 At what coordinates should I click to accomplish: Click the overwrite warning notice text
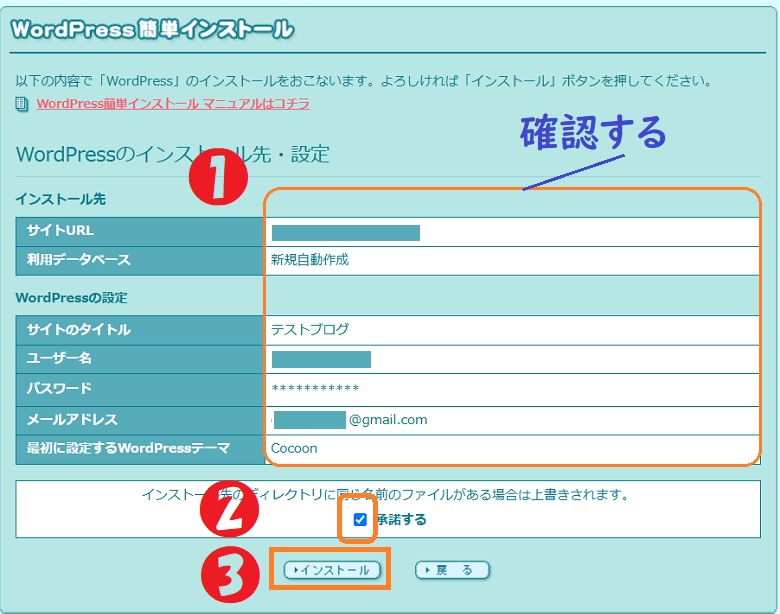(386, 495)
